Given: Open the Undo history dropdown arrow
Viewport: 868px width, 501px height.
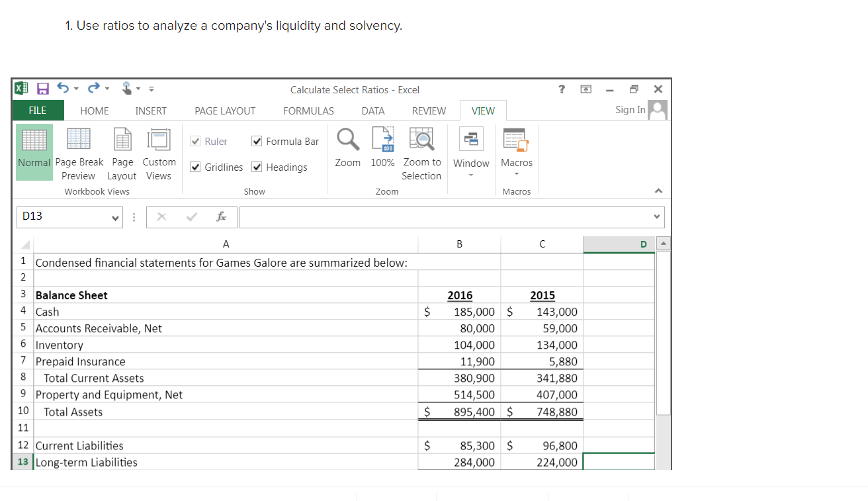Looking at the screenshot, I should point(75,90).
